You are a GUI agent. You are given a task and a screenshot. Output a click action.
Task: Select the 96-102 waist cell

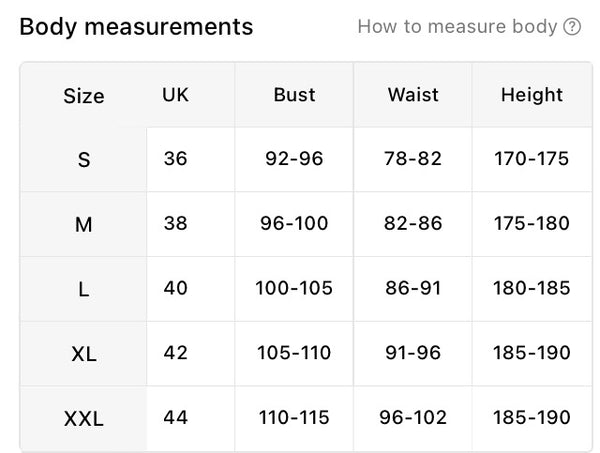coord(413,417)
